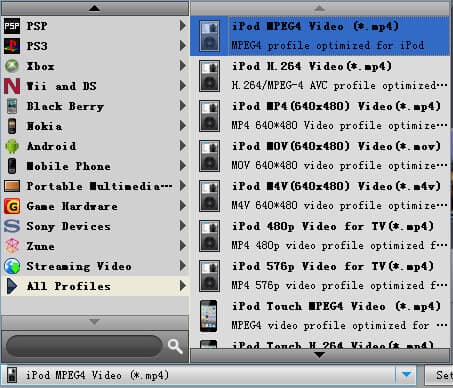Click the profile list scroll-down arrow
Viewport: 453px width, 388px height.
click(320, 355)
